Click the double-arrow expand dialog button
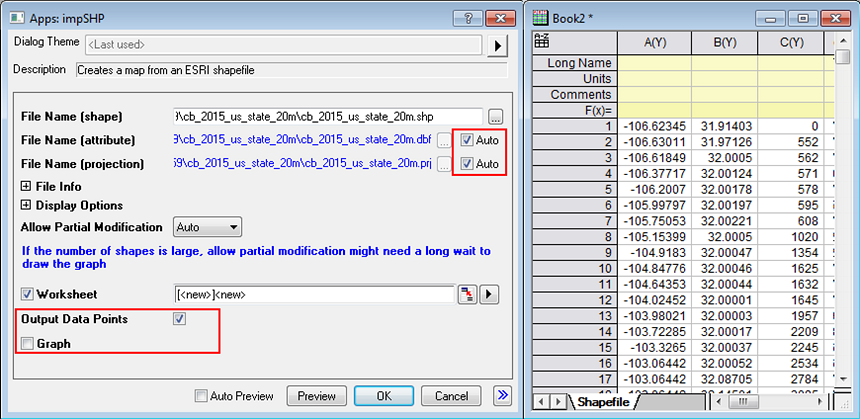The height and width of the screenshot is (419, 860). (500, 396)
